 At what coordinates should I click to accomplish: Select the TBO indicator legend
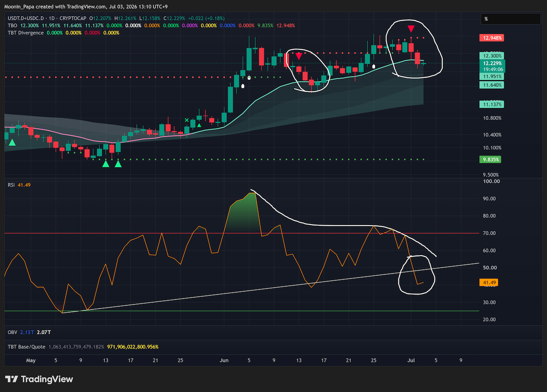(12, 25)
